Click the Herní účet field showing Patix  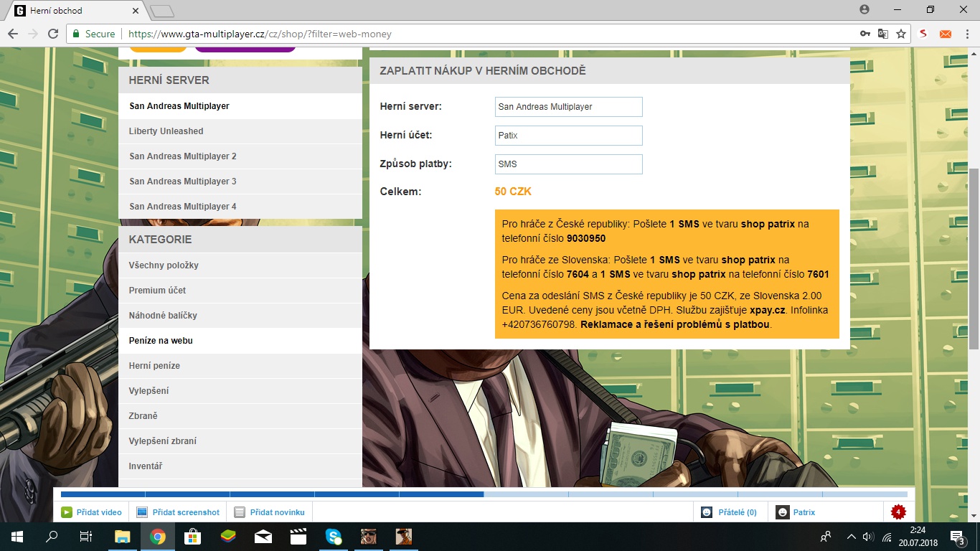pyautogui.click(x=569, y=136)
